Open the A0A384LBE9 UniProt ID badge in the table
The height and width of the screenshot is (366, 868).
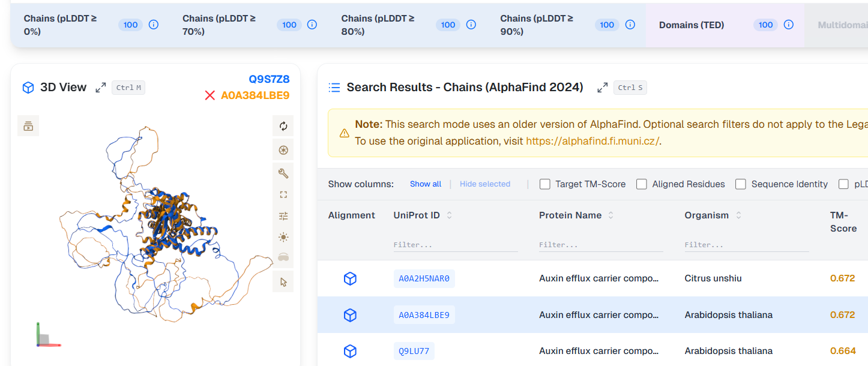(x=424, y=315)
